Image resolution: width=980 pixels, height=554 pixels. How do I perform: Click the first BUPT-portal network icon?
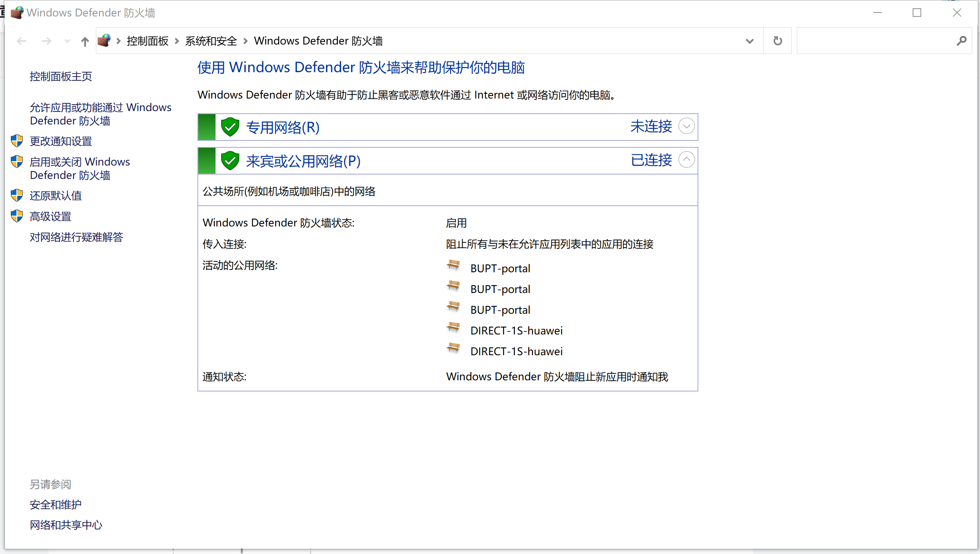(x=453, y=267)
